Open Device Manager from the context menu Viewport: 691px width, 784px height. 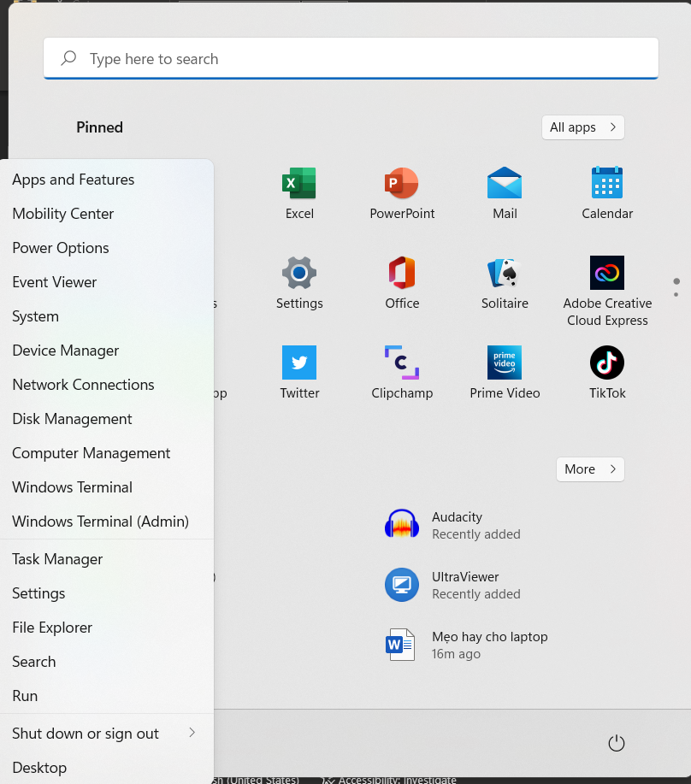65,350
